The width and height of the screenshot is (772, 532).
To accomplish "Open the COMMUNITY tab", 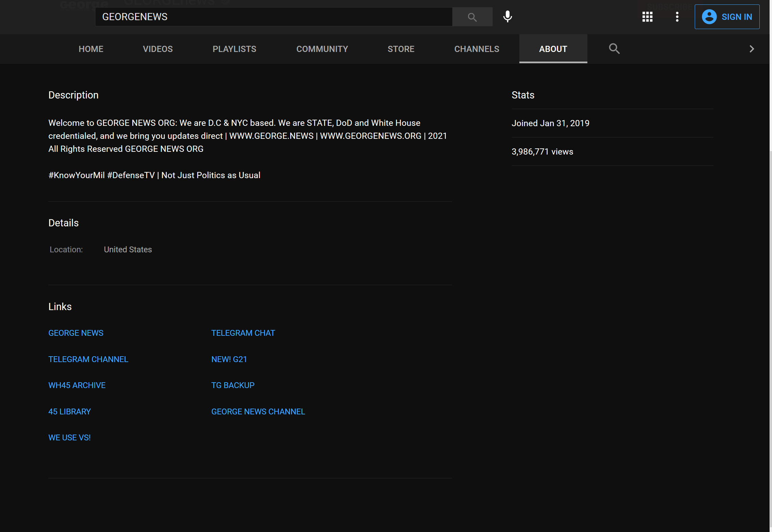I will [322, 49].
